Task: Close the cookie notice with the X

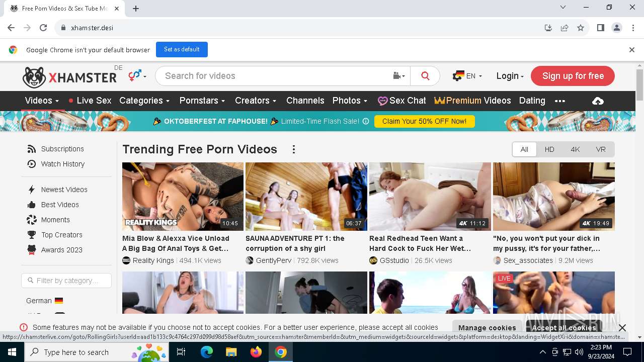Action: coord(622,328)
